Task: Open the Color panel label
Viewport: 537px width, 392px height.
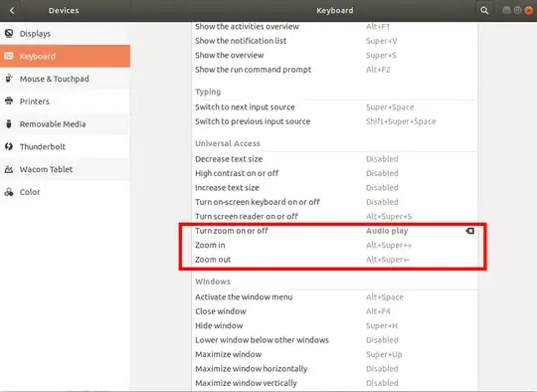Action: tap(30, 192)
